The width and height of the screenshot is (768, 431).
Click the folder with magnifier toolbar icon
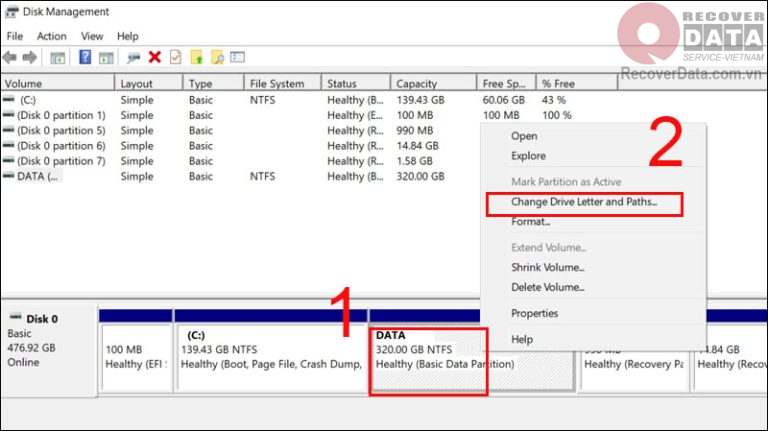[x=218, y=57]
